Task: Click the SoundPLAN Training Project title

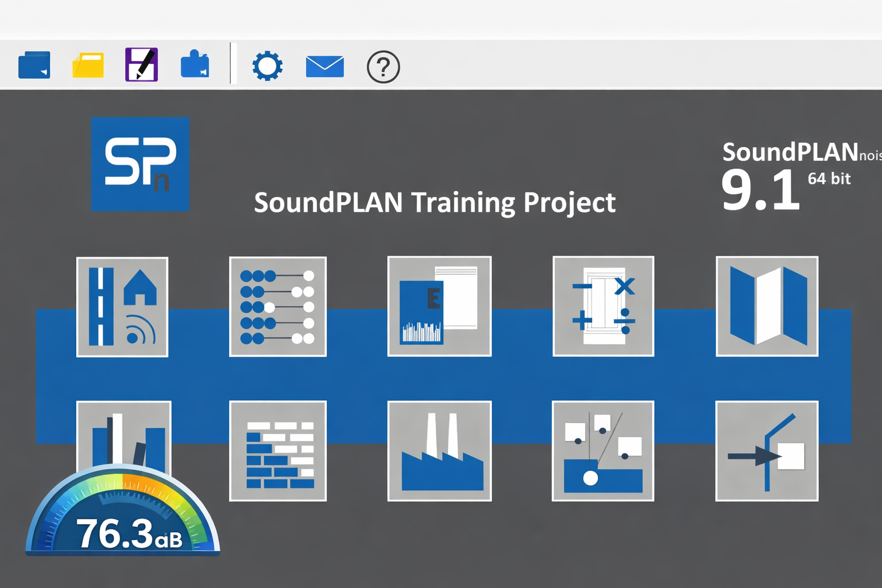Action: click(x=434, y=203)
